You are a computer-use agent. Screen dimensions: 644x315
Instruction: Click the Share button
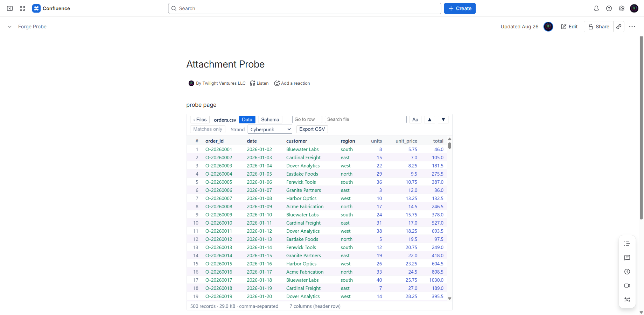[599, 27]
